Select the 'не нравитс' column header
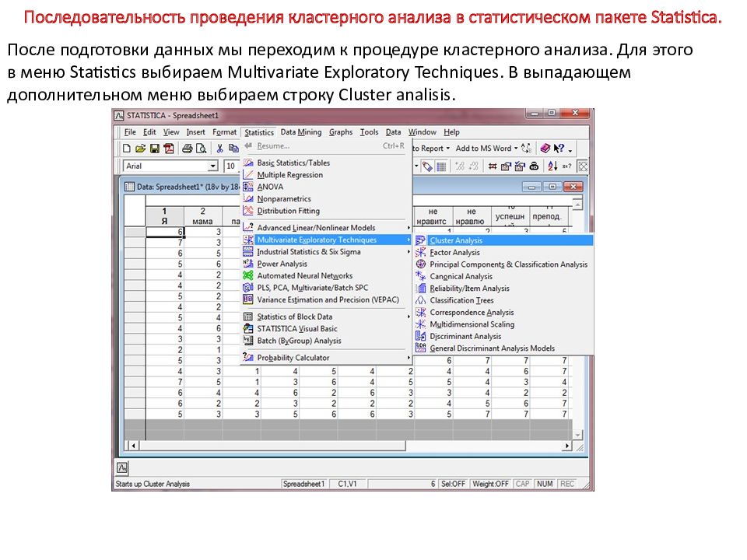747x560 pixels. (x=432, y=216)
